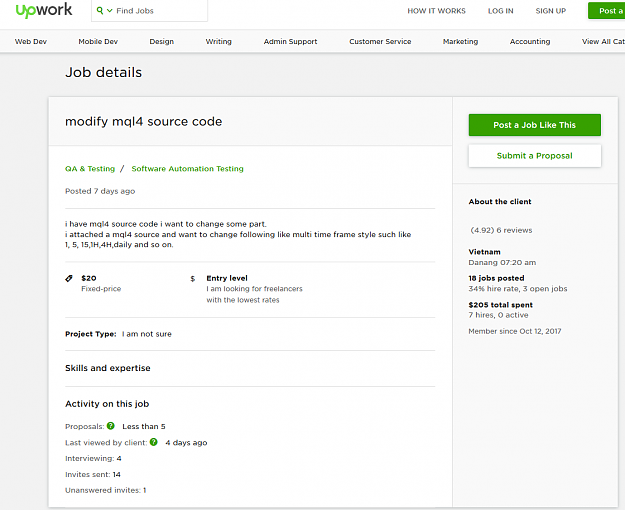Open the Mobile Dev category

click(x=98, y=41)
